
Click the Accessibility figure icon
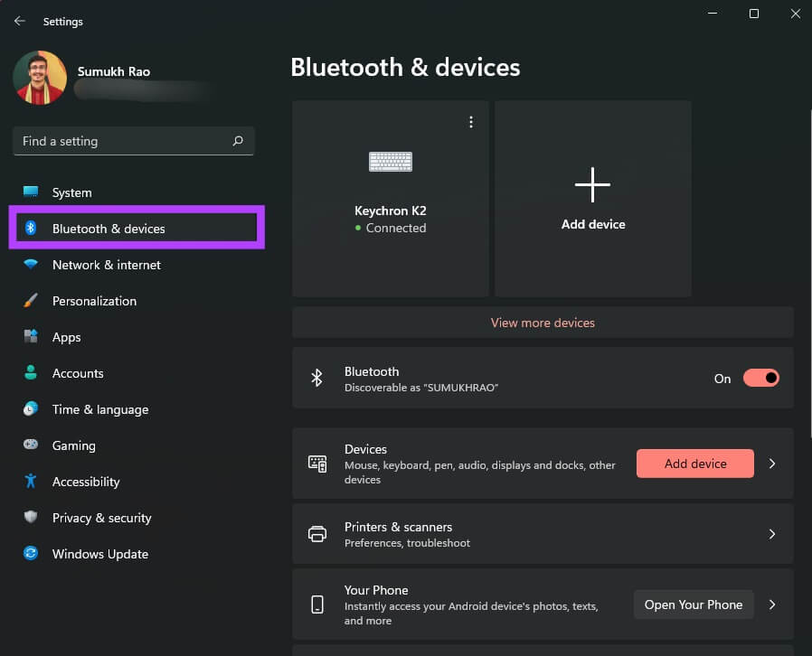click(x=31, y=481)
